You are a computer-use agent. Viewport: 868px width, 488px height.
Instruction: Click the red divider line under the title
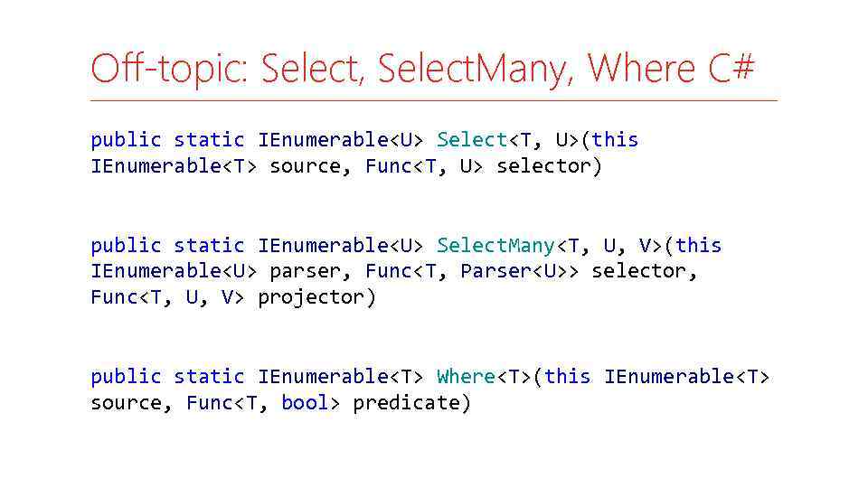pos(434,100)
